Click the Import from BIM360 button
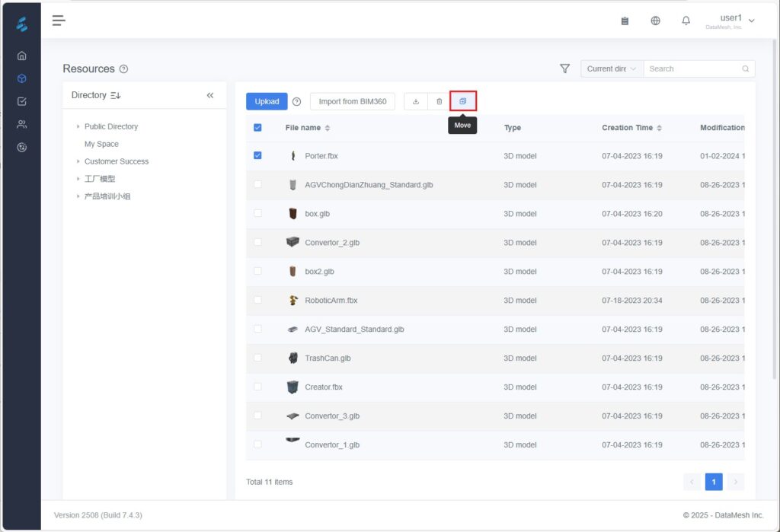The height and width of the screenshot is (532, 780). [x=352, y=101]
